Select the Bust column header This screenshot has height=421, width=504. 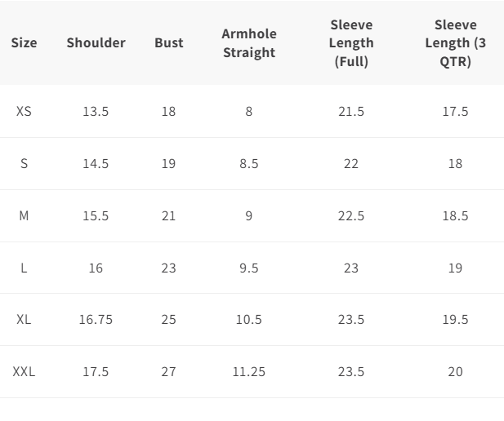click(x=169, y=42)
